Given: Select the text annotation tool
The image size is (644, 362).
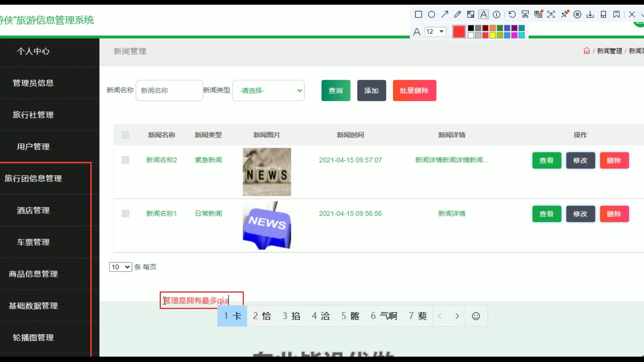Looking at the screenshot, I should 483,14.
